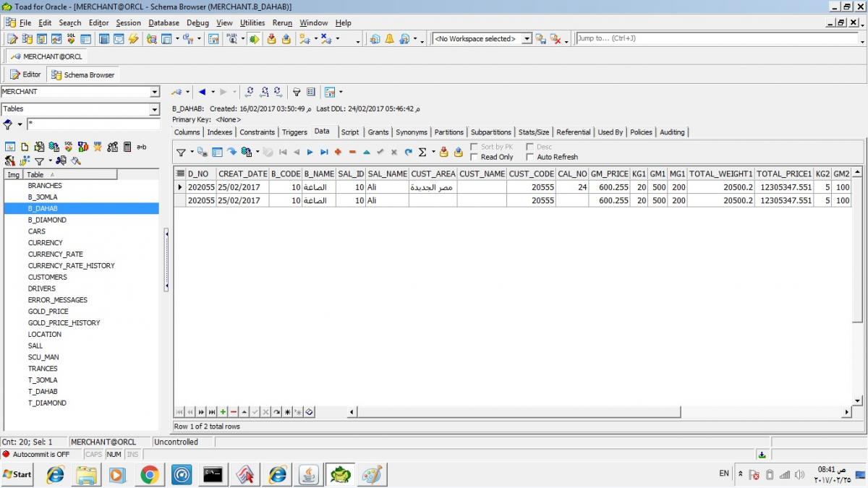The width and height of the screenshot is (868, 488).
Task: Expand the Tables object type dropdown
Action: 154,109
